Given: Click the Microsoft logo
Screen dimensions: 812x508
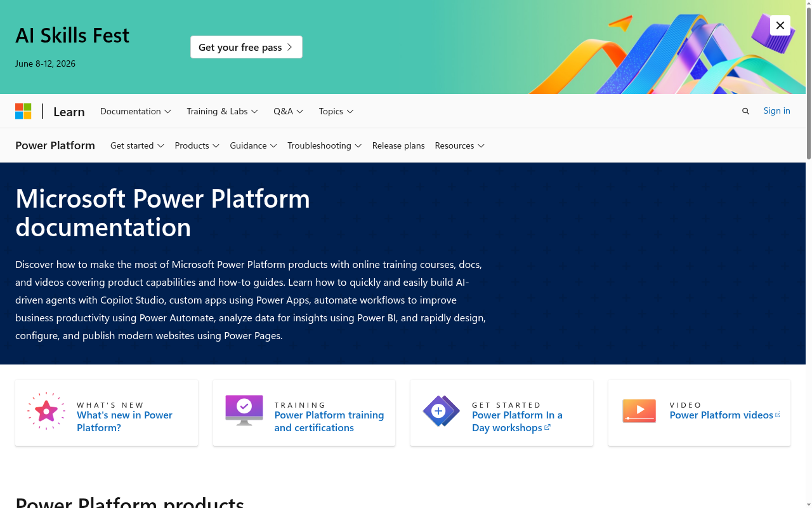Looking at the screenshot, I should [x=23, y=111].
